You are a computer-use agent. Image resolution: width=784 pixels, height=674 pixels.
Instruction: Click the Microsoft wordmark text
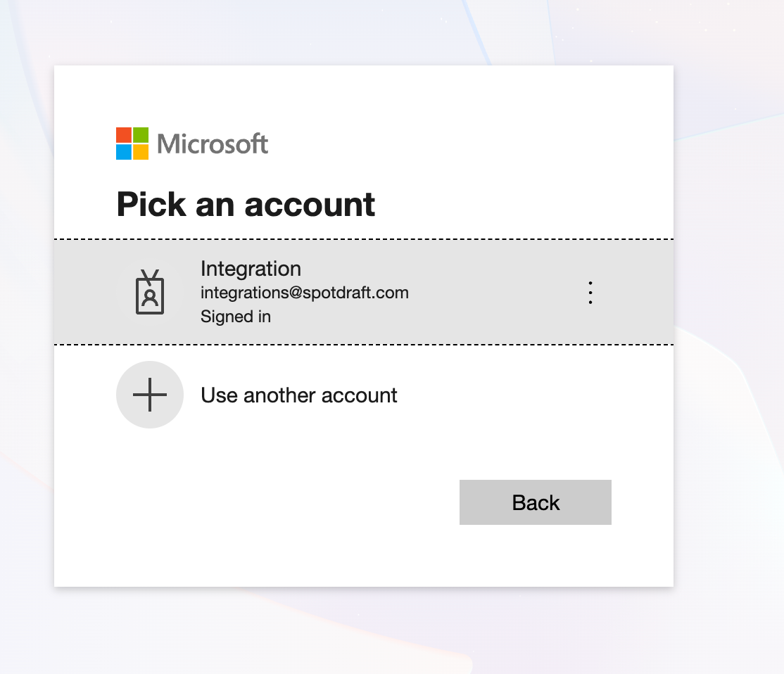[213, 144]
